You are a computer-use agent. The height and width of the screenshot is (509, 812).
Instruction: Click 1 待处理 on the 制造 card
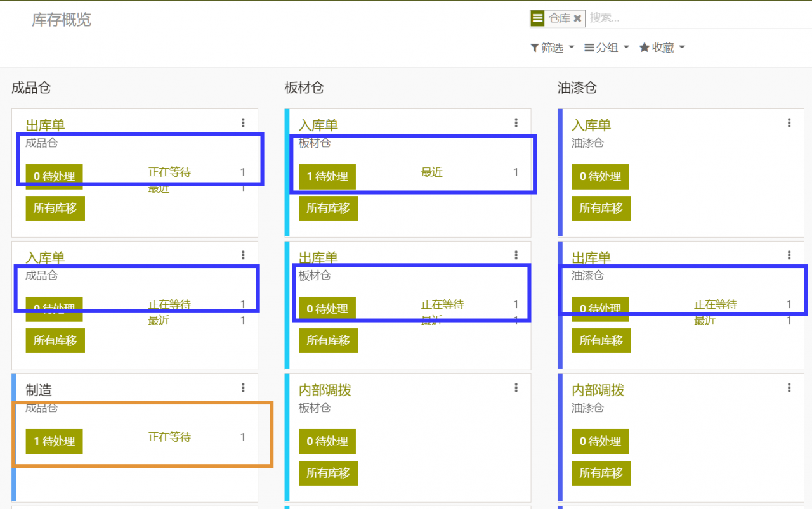tap(54, 441)
